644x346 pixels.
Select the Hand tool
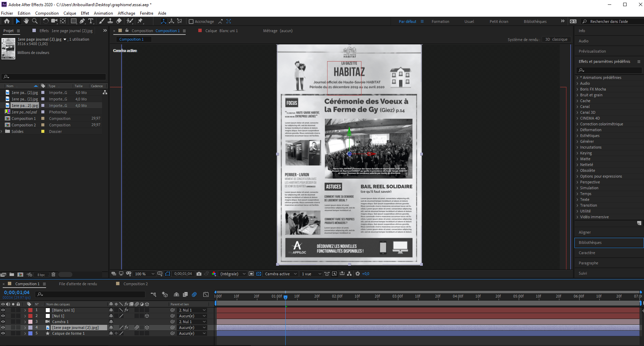pyautogui.click(x=26, y=21)
